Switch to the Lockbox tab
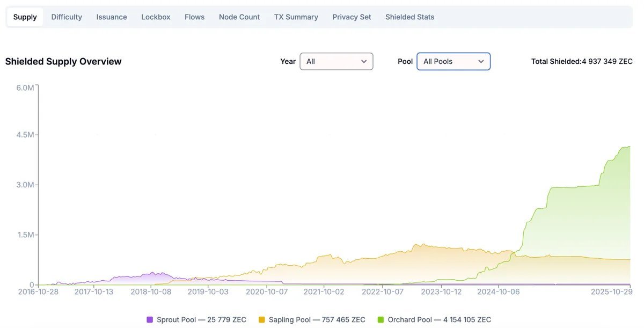Viewport: 644px width, 328px height. 156,17
